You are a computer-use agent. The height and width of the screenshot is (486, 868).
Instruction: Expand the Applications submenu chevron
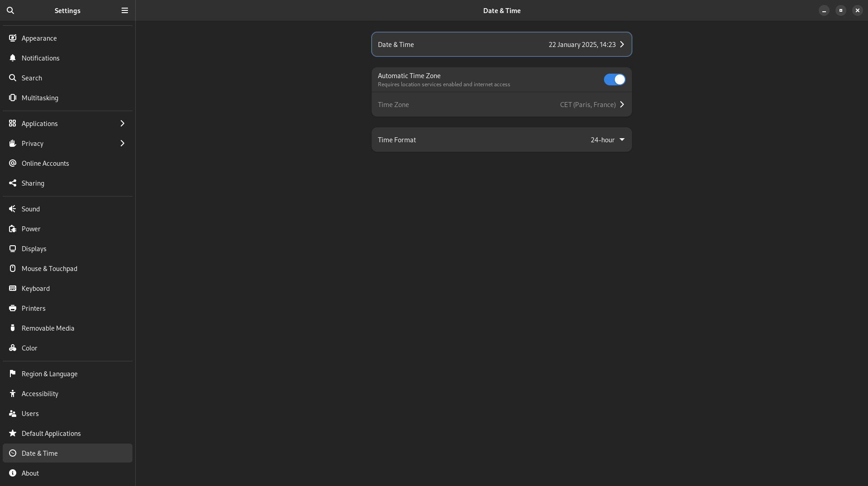click(x=122, y=123)
